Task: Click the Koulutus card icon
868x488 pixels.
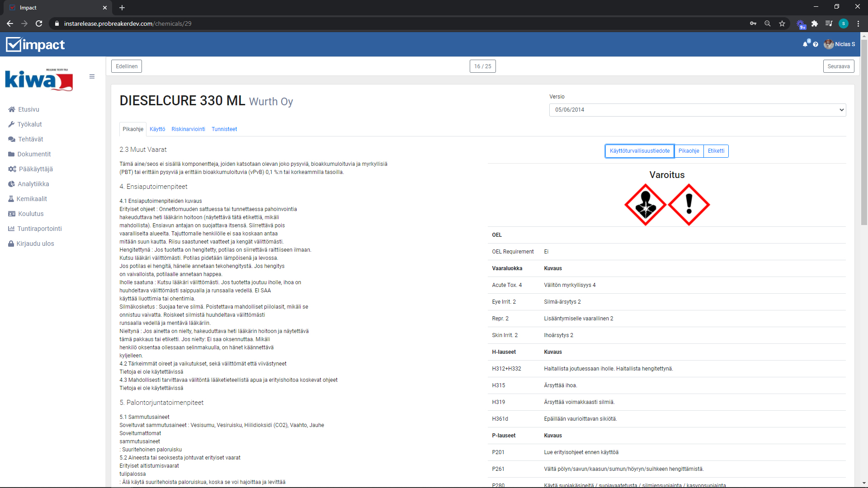Action: tap(12, 214)
